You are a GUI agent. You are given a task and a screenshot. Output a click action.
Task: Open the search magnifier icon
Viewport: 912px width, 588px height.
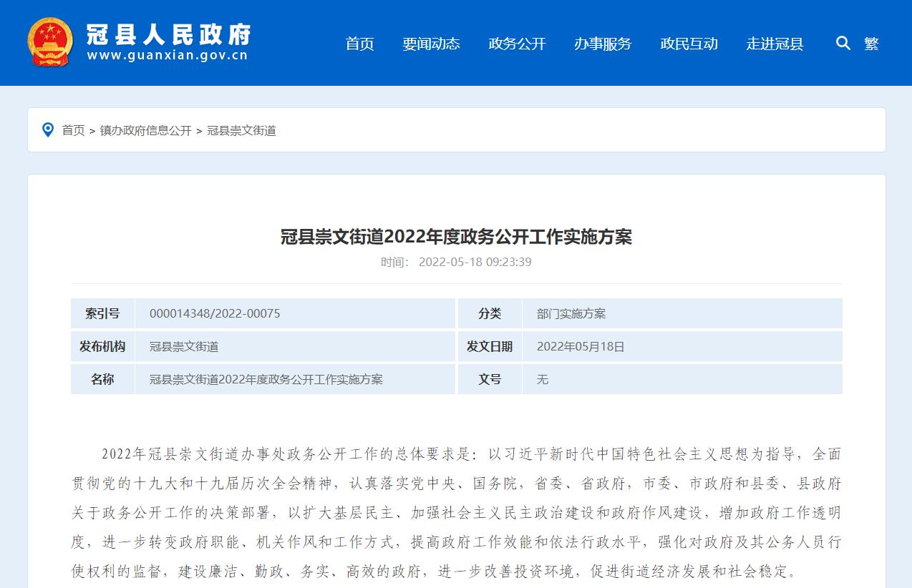(x=843, y=44)
